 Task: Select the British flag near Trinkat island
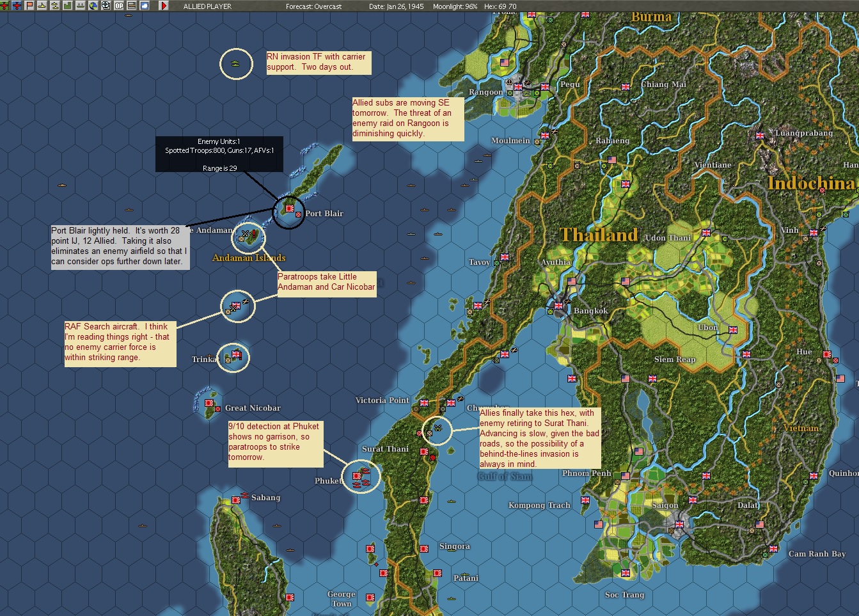[x=236, y=354]
